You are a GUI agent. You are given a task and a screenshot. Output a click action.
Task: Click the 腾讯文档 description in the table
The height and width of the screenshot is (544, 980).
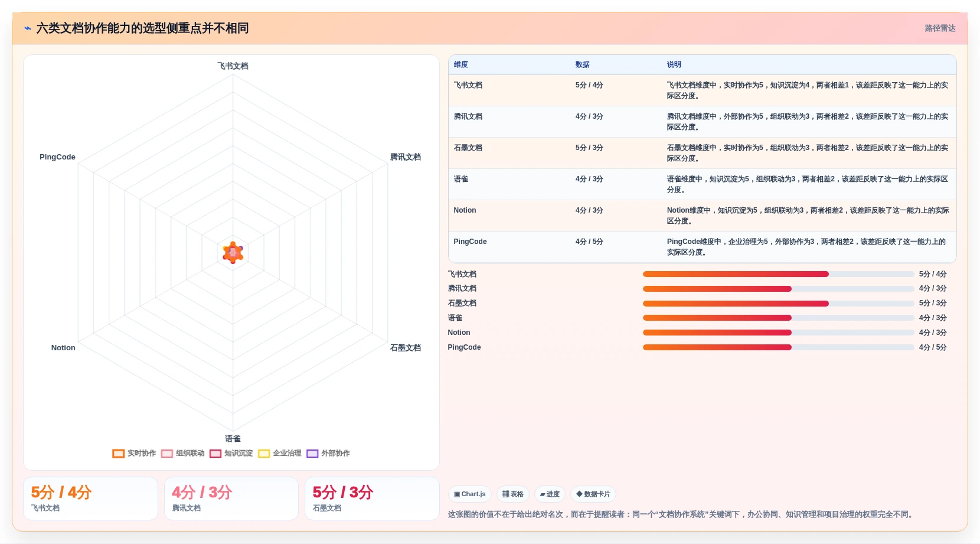[808, 122]
